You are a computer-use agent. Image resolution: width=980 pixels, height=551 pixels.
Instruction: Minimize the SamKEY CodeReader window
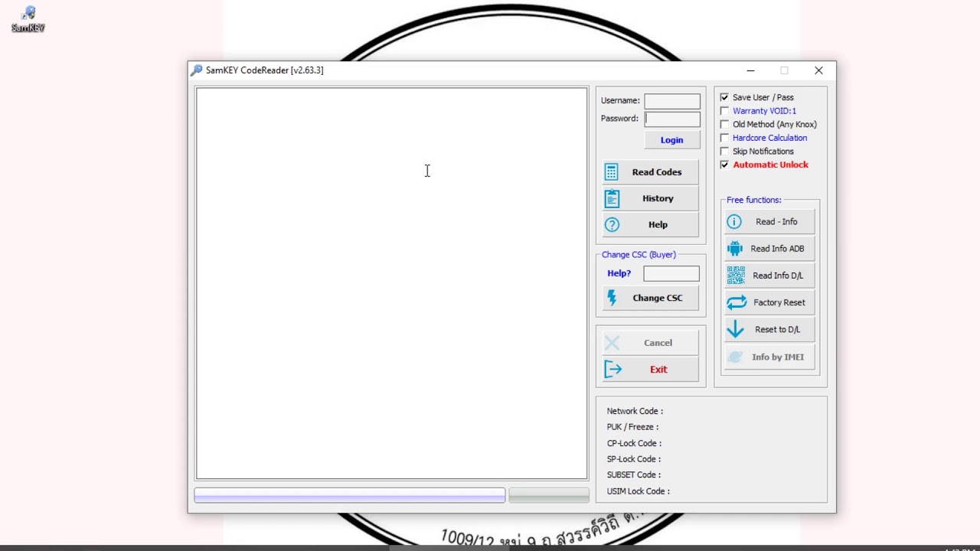pyautogui.click(x=750, y=70)
